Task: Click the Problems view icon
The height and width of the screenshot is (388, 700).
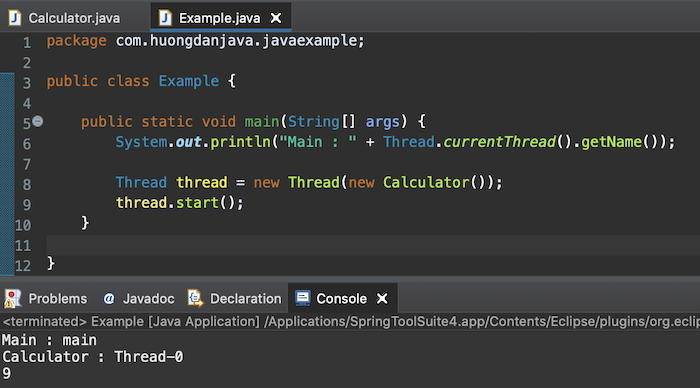Action: pyautogui.click(x=12, y=298)
